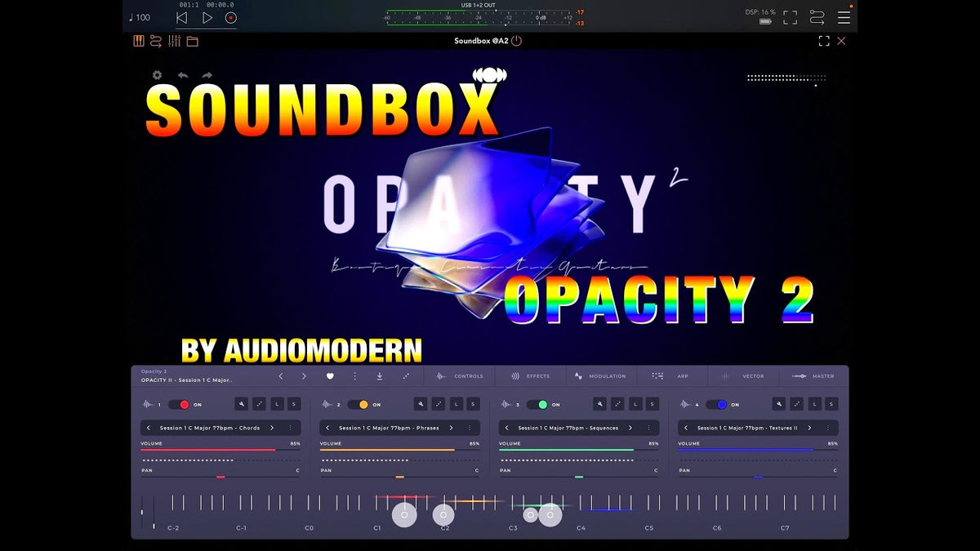Toggle layer 2 ON switch

click(358, 404)
